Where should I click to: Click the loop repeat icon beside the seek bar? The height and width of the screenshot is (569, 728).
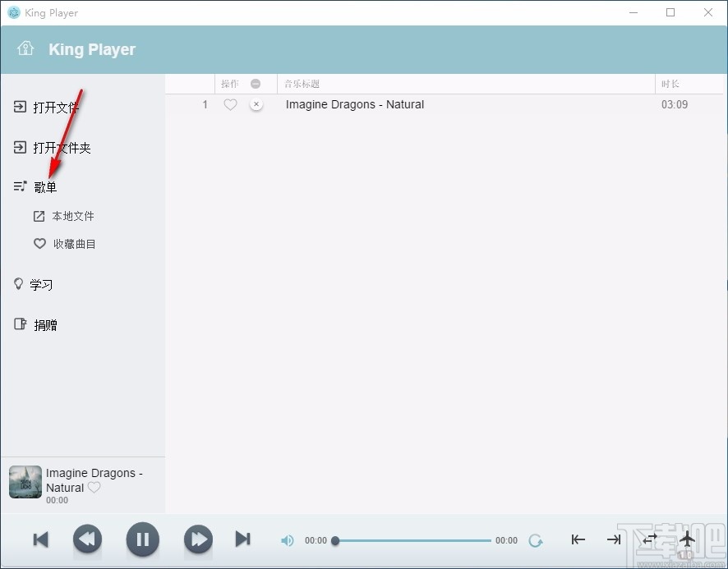click(x=537, y=540)
